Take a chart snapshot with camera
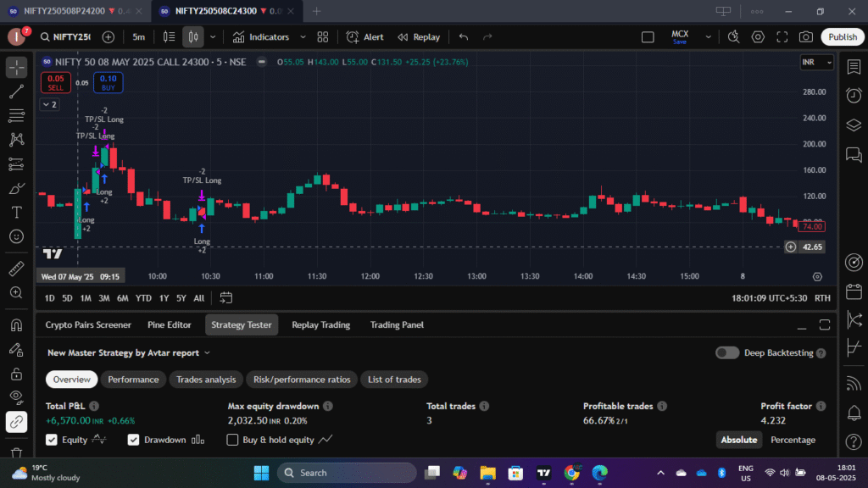 pyautogui.click(x=806, y=37)
